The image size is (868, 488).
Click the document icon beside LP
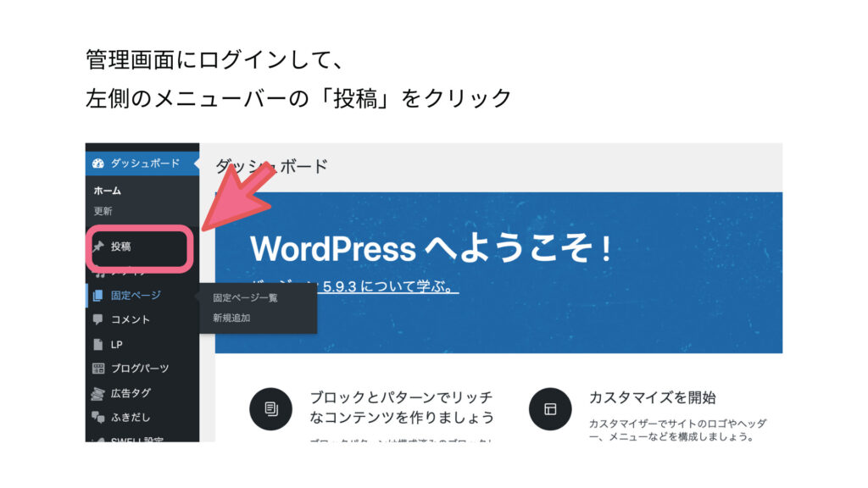[x=98, y=344]
